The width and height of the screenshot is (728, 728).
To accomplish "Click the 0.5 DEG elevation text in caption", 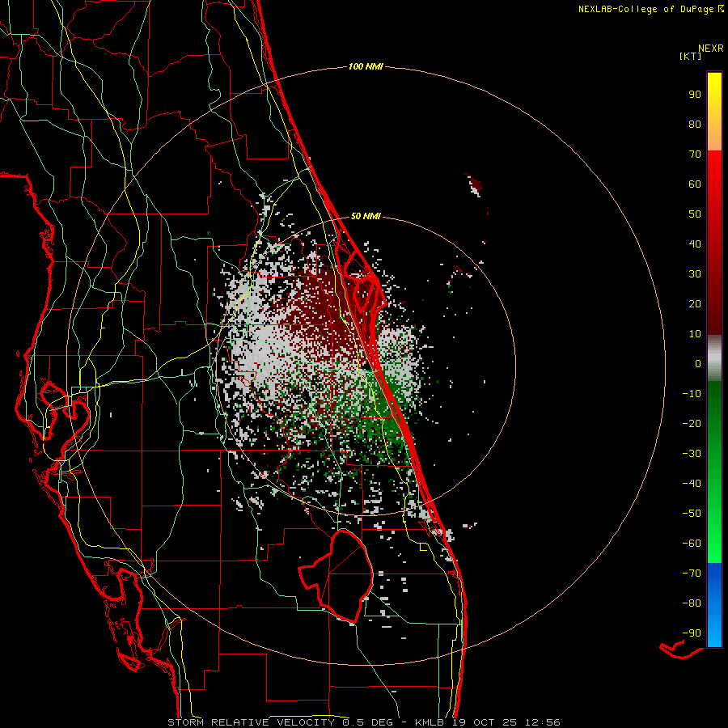I will [368, 722].
